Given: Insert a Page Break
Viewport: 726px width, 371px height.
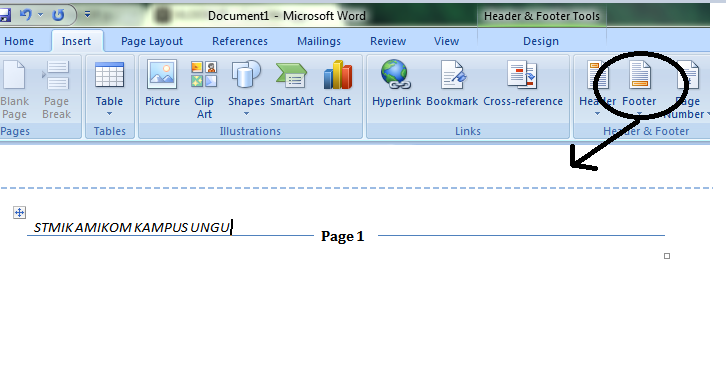Looking at the screenshot, I should (x=56, y=90).
